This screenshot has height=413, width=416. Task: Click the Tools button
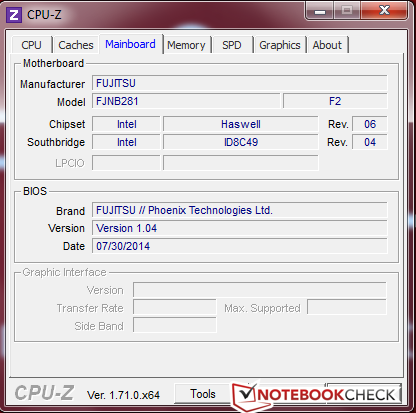[203, 394]
